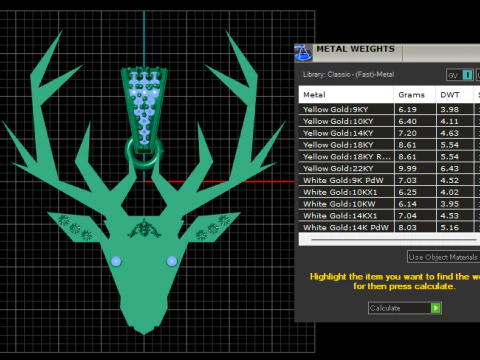480x360 pixels.
Task: Click the 8.03 grams value
Action: [407, 227]
